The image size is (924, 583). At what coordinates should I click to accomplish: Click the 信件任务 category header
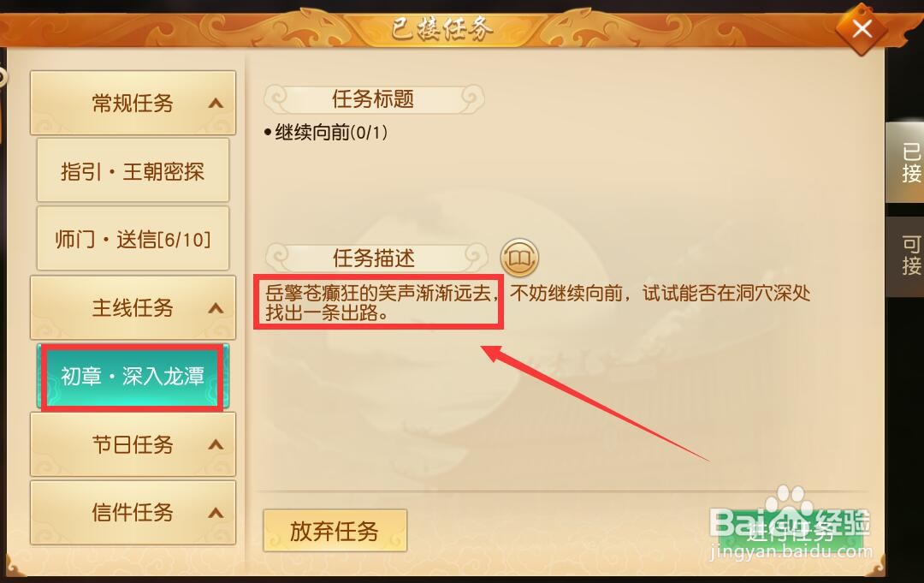tap(133, 512)
